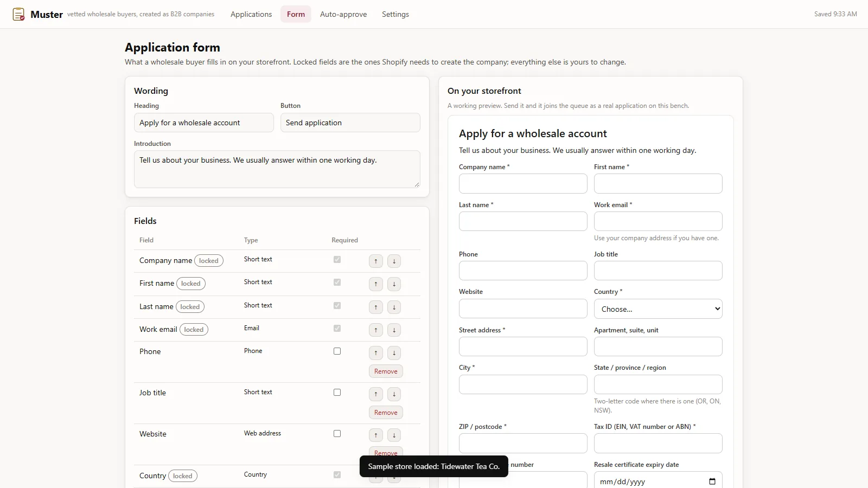
Task: Move Phone field down
Action: click(394, 353)
